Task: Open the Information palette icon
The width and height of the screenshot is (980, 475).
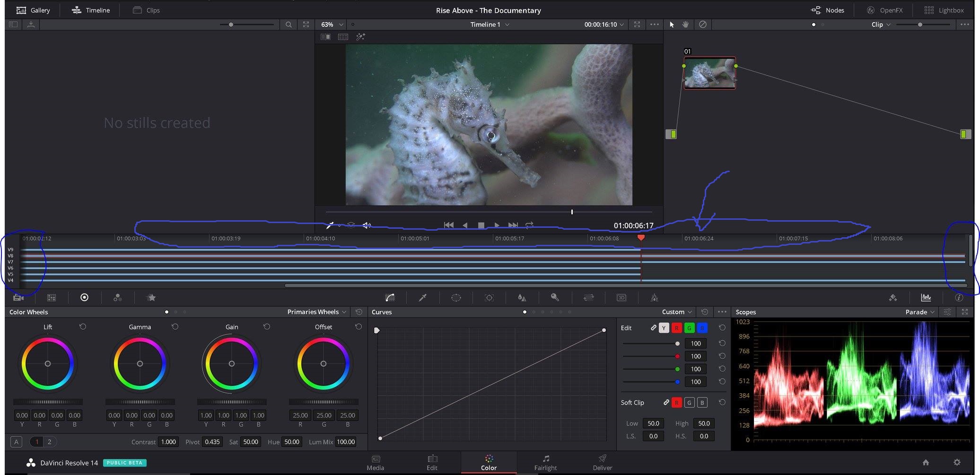Action: coord(959,297)
